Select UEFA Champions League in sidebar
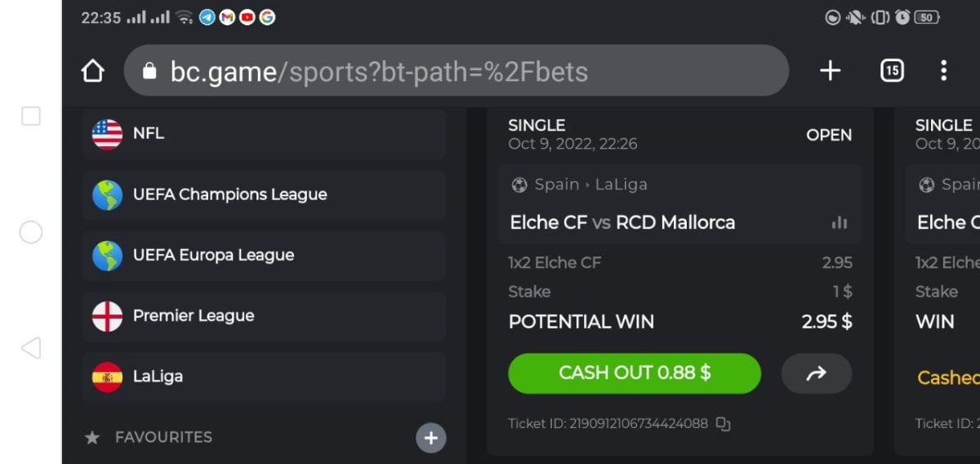The width and height of the screenshot is (980, 464). tap(263, 194)
